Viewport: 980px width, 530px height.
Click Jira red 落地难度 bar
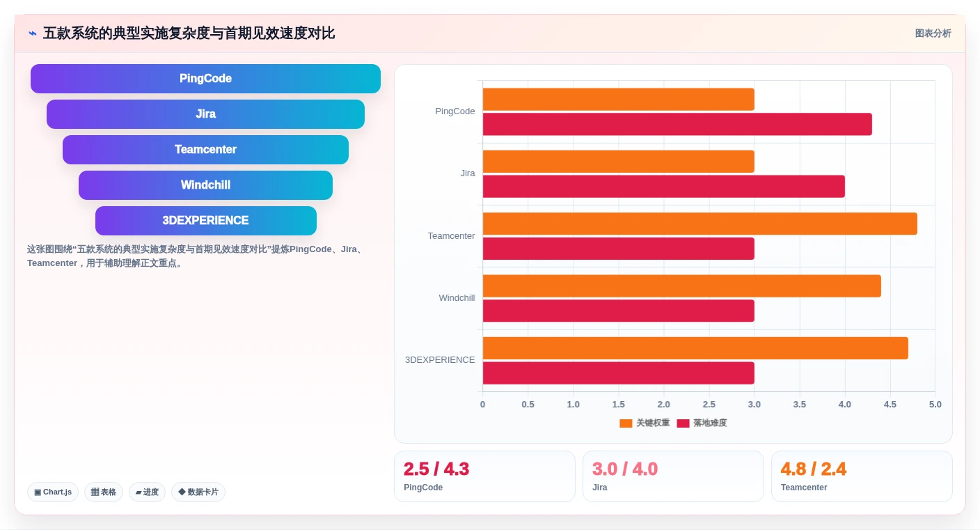(663, 187)
